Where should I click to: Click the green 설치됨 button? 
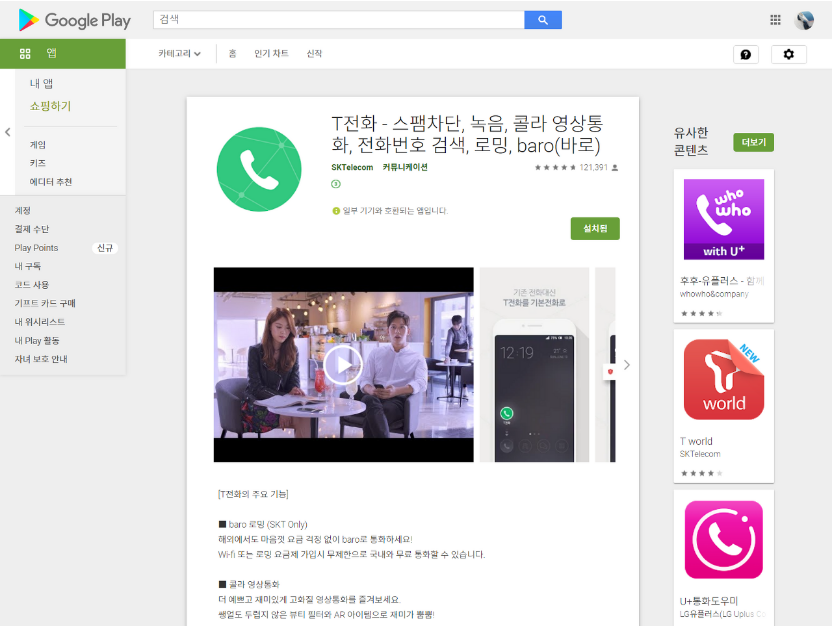click(595, 229)
